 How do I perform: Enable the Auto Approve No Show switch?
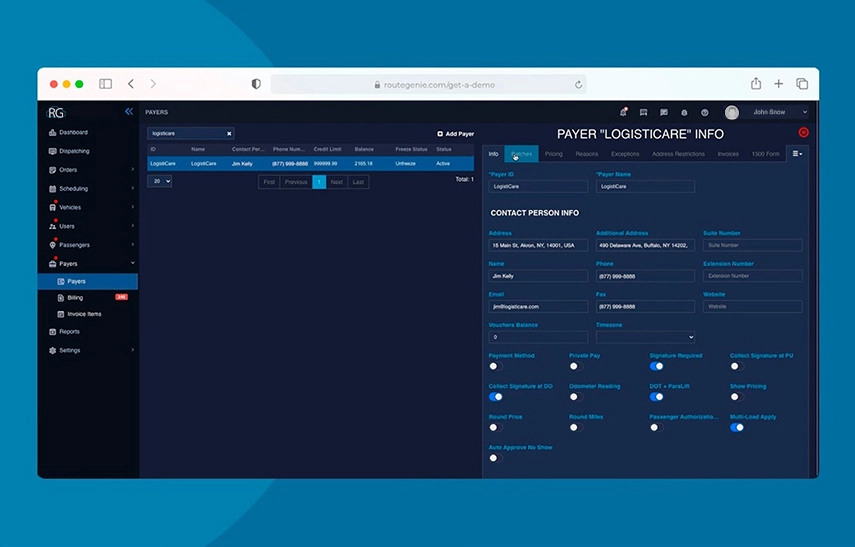(495, 458)
